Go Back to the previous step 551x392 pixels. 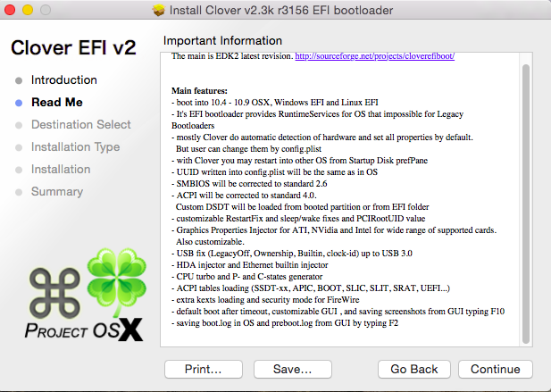tap(414, 369)
